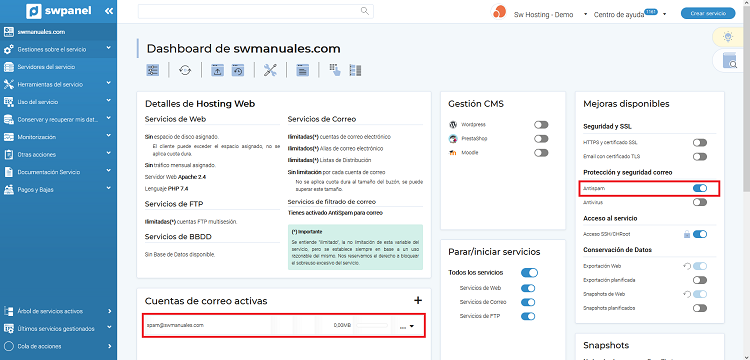This screenshot has width=750, height=360.
Task: Click the lightbulb tips icon
Action: click(x=728, y=37)
